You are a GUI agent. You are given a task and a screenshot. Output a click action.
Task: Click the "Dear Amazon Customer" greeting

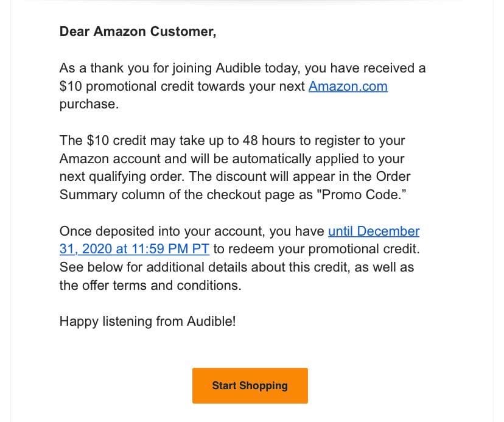[138, 32]
